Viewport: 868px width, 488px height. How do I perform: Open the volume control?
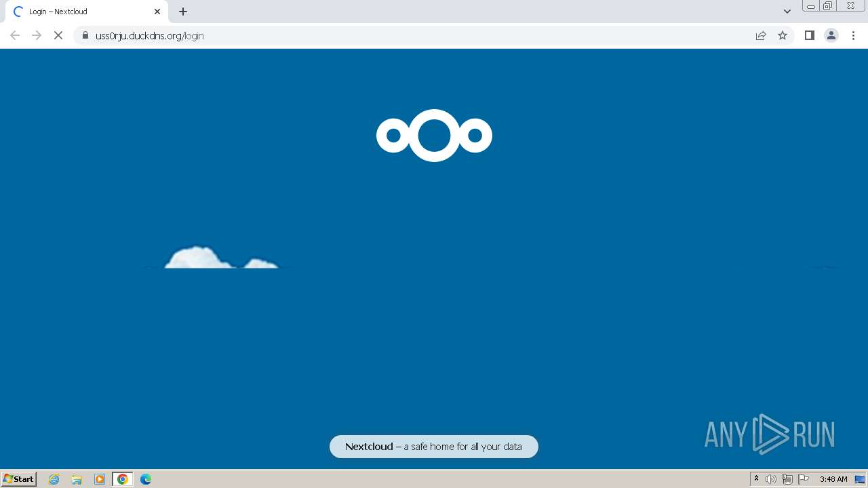771,479
